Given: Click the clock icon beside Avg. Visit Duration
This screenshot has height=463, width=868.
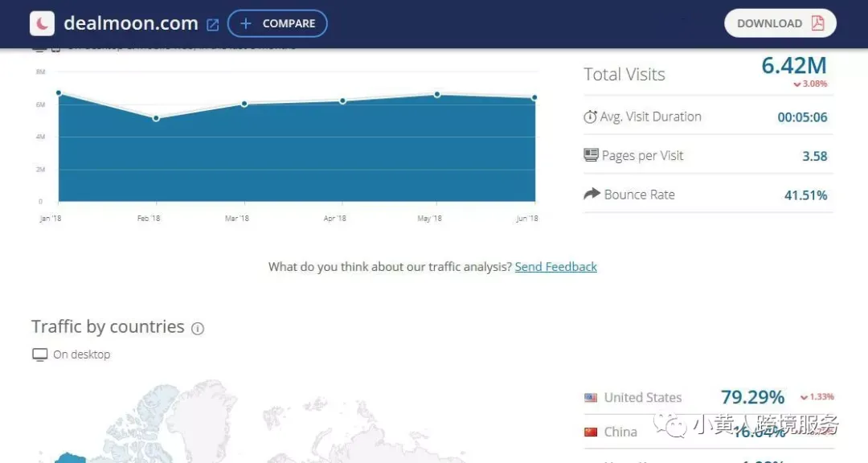Looking at the screenshot, I should click(590, 117).
